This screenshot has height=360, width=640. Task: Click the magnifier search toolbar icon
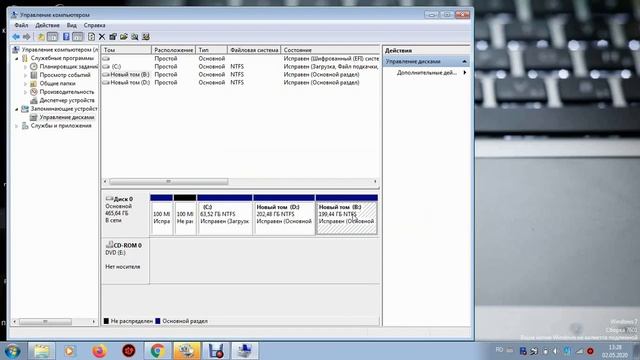point(135,37)
